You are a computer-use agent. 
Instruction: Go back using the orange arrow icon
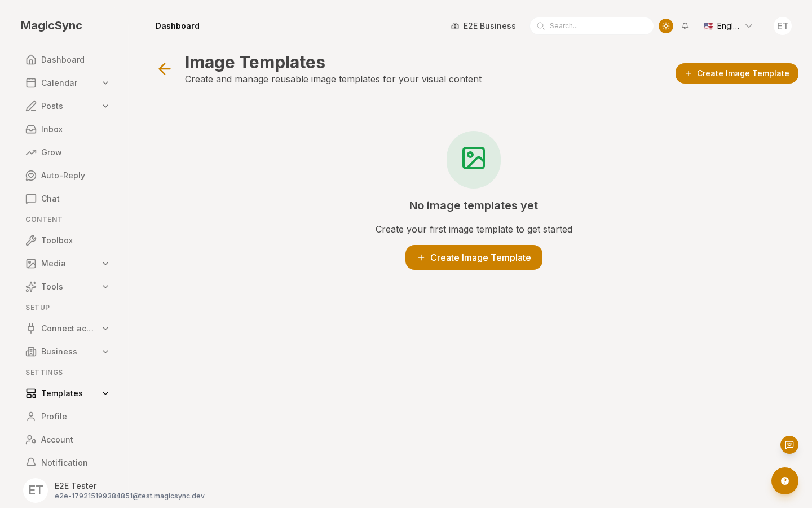[164, 69]
